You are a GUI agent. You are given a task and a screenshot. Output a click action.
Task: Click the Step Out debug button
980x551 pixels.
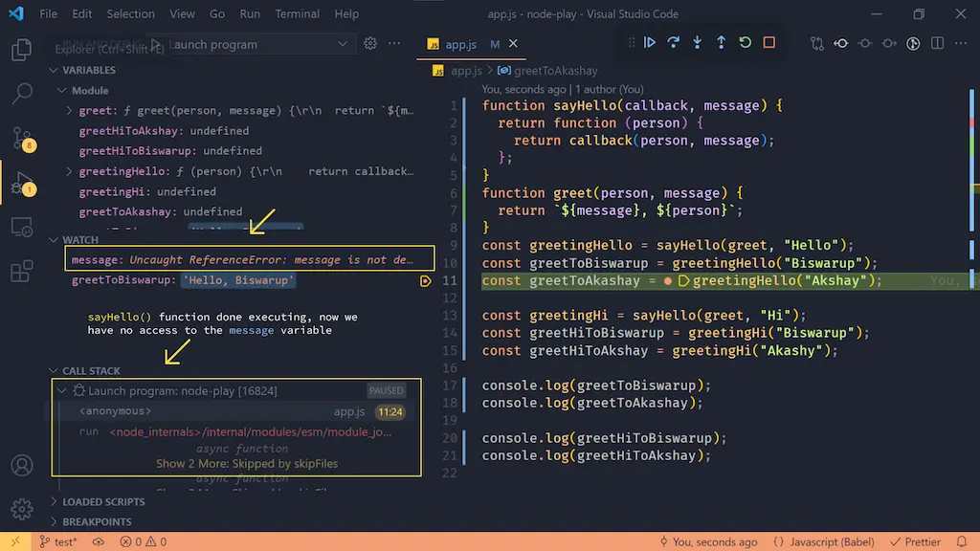pyautogui.click(x=722, y=42)
